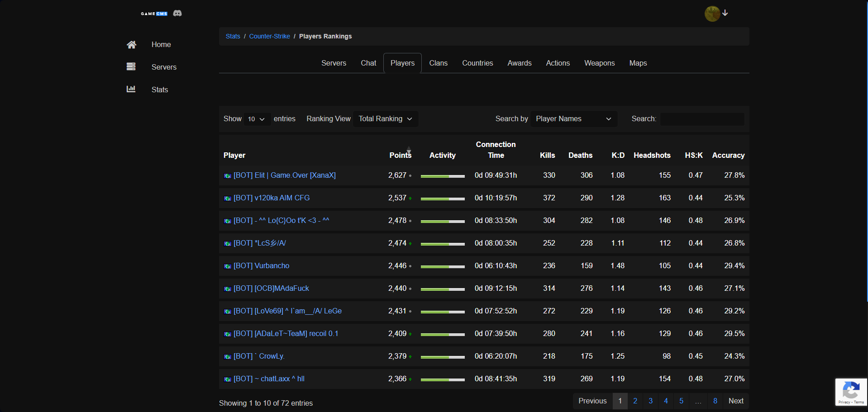
Task: Click the Servers stack icon in sidebar
Action: pyautogui.click(x=131, y=66)
